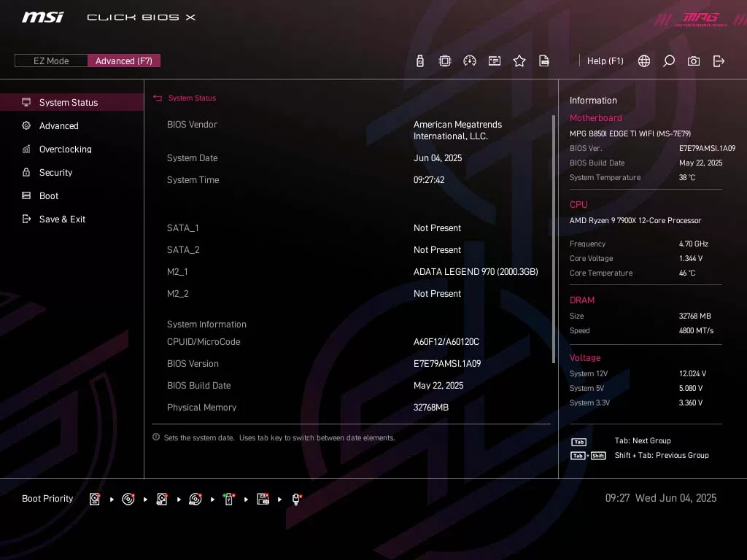Select the SATA_1 row

coord(352,228)
